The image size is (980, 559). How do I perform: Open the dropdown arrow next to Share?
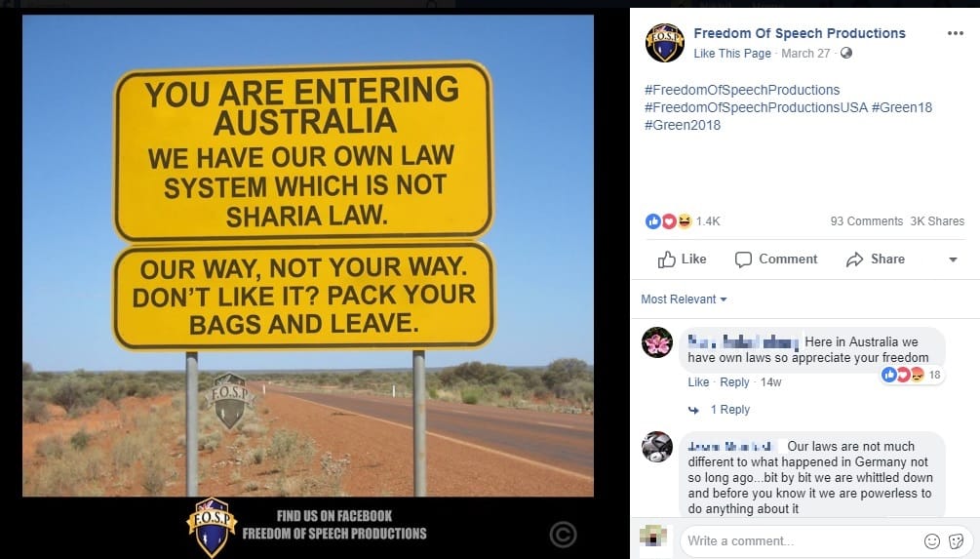click(x=953, y=260)
